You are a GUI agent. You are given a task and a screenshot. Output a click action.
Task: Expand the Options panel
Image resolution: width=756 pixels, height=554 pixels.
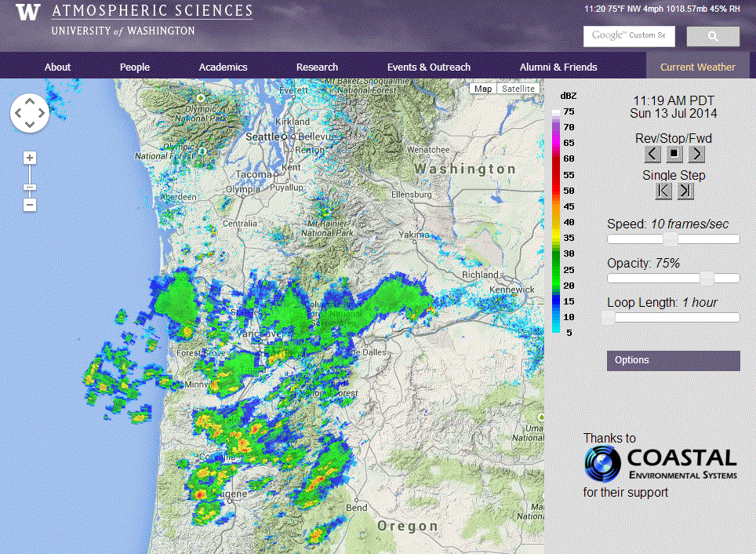tap(673, 360)
